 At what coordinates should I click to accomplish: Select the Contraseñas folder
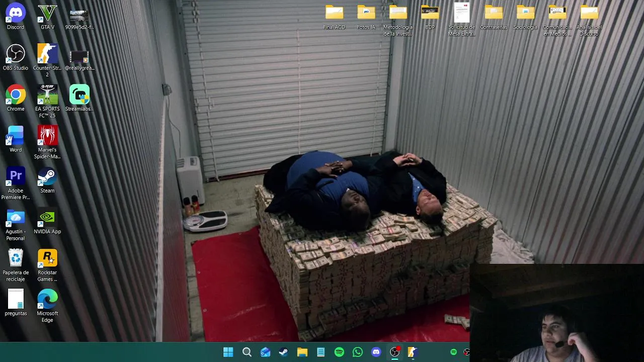(494, 17)
